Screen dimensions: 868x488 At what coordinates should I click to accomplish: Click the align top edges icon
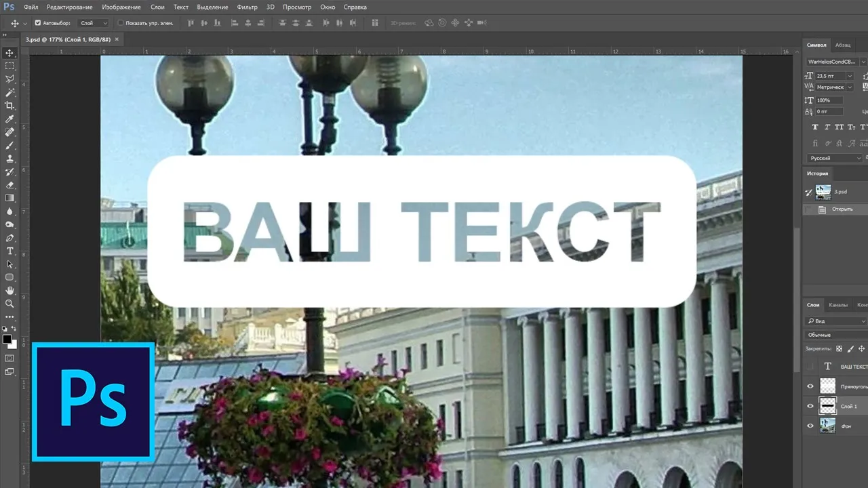(x=191, y=22)
